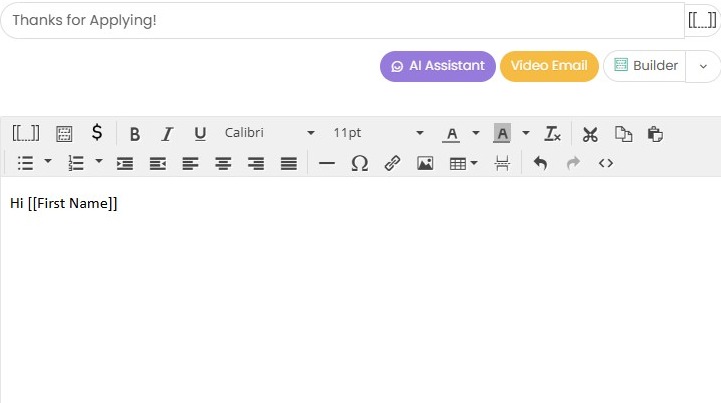
Task: Toggle bold formatting
Action: (135, 134)
